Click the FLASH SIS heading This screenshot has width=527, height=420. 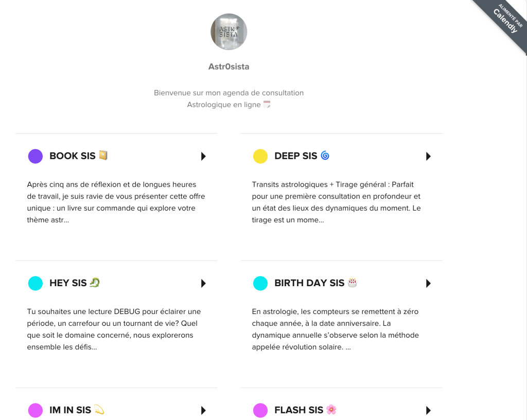[298, 410]
